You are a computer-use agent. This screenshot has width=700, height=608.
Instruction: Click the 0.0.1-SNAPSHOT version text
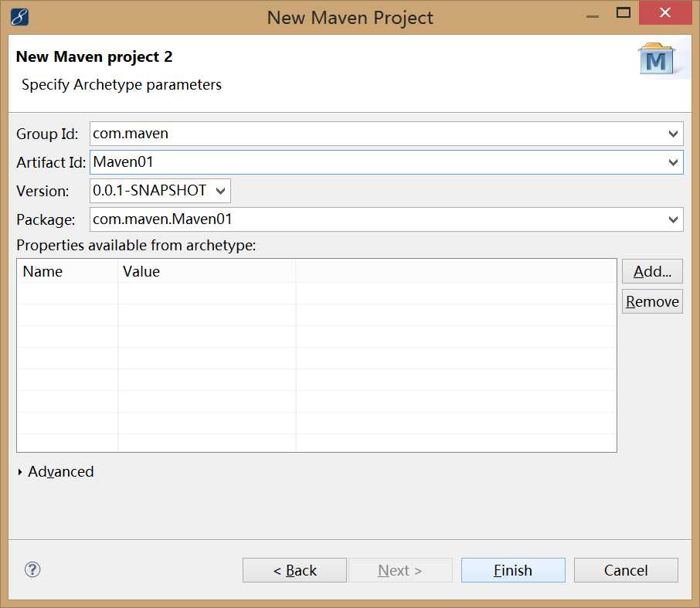(150, 191)
